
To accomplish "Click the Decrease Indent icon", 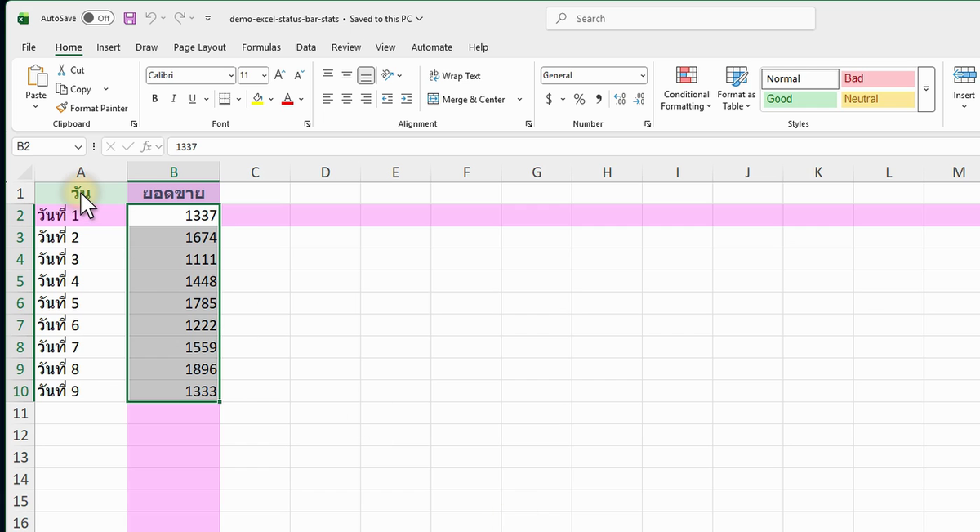I will (x=387, y=99).
